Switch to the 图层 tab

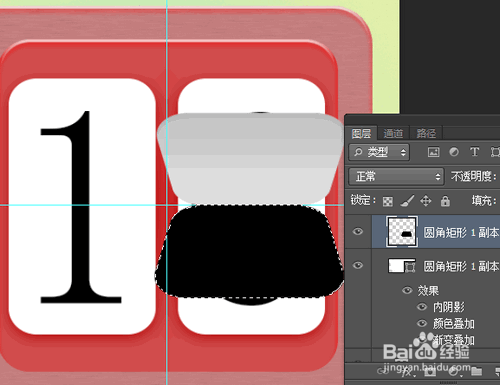pyautogui.click(x=361, y=134)
